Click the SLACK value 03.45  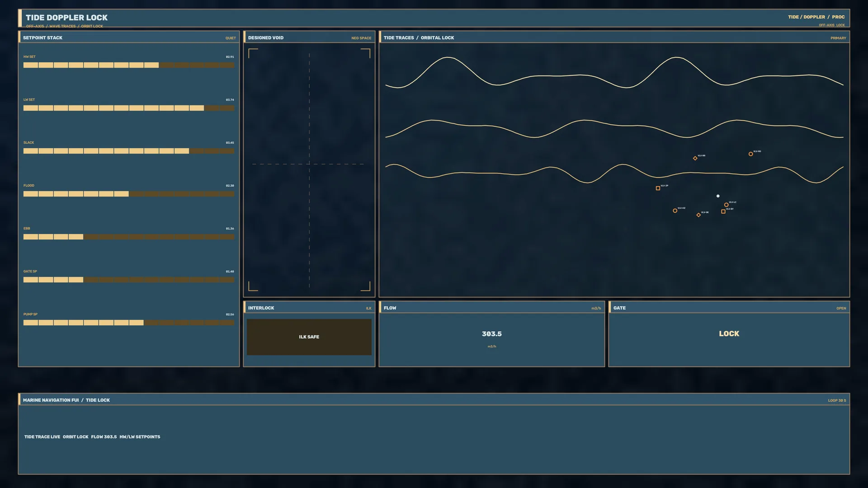tap(230, 143)
